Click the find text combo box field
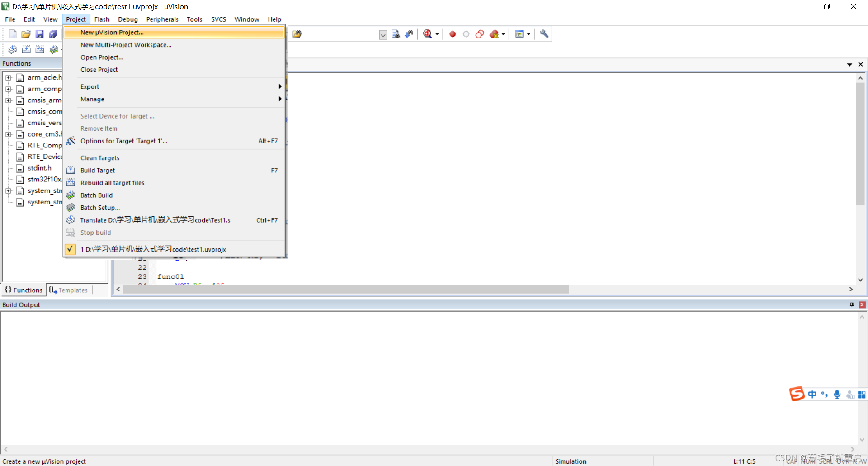Screen dimensions: 868x466 pos(341,34)
